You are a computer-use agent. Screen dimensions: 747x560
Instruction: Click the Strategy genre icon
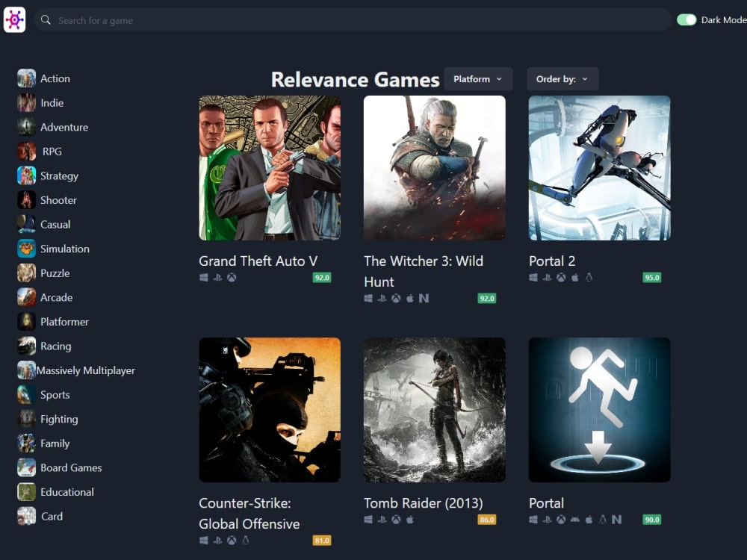coord(26,175)
